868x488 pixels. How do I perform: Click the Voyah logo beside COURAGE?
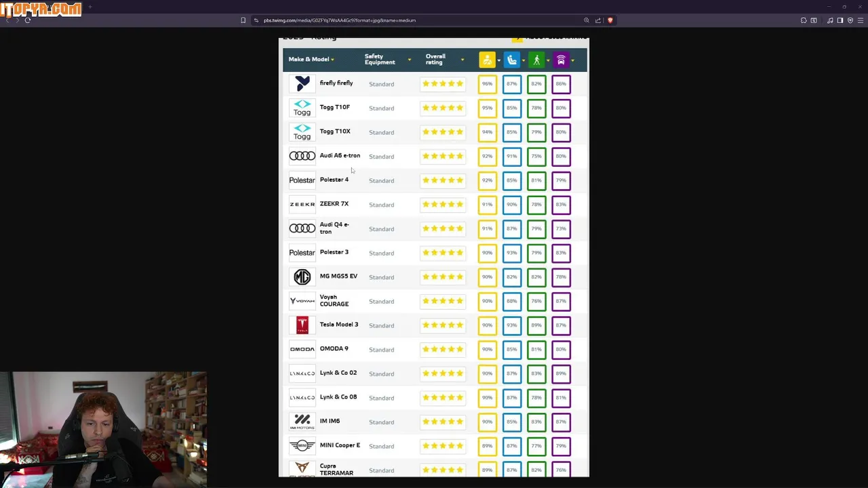tap(302, 300)
